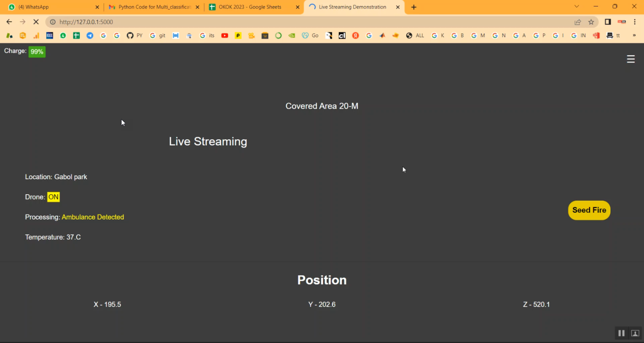Click the picture-in-picture icon beside the pause control
Screen dimensions: 644x343
click(x=635, y=333)
